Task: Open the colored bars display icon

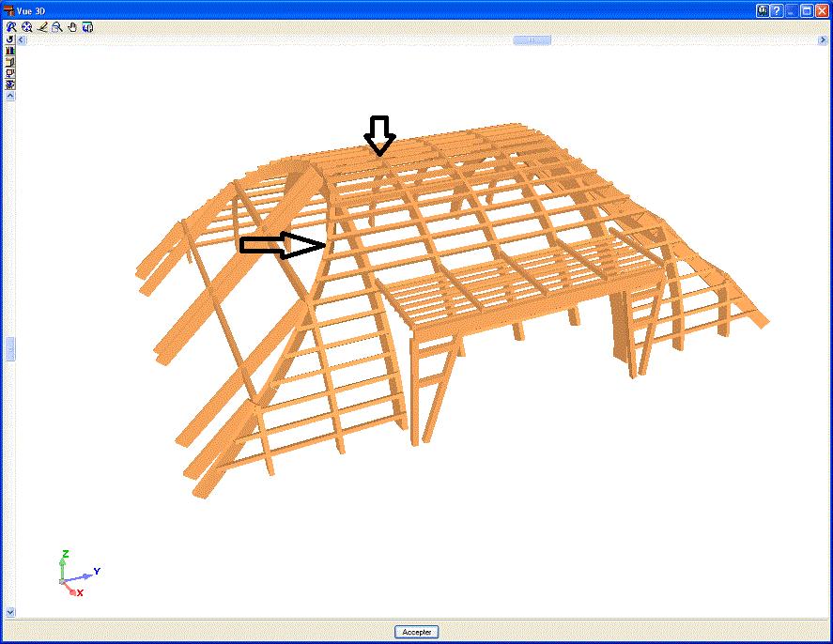Action: pyautogui.click(x=10, y=51)
